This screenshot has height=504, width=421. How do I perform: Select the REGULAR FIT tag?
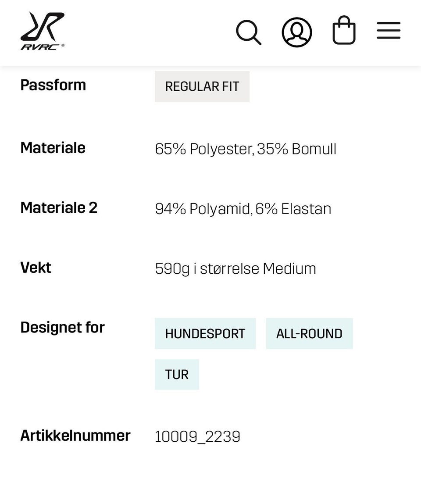(202, 86)
